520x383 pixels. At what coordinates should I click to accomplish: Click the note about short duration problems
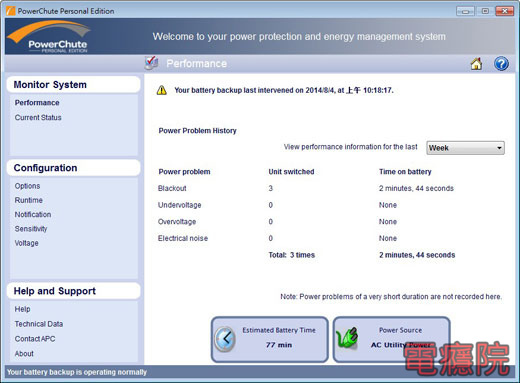[391, 297]
